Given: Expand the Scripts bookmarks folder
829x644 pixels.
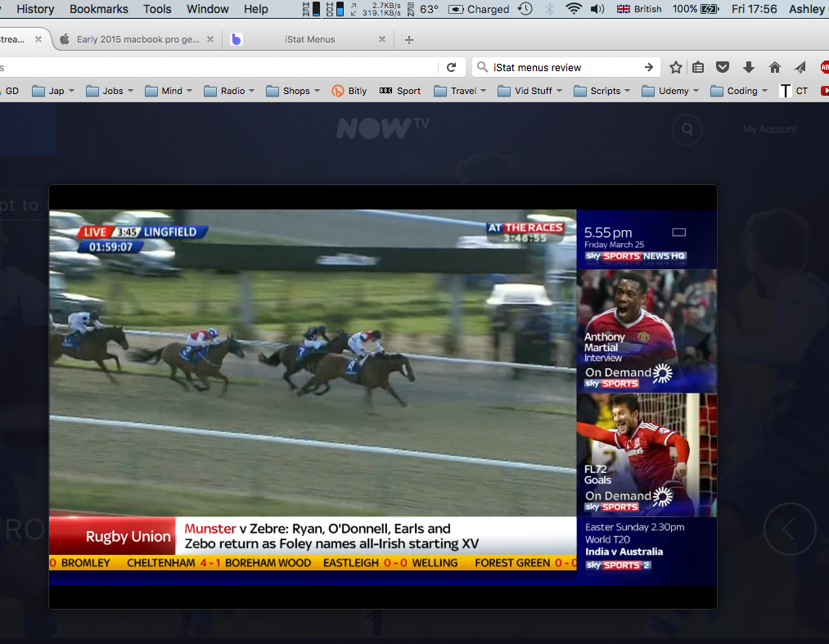Looking at the screenshot, I should point(602,91).
